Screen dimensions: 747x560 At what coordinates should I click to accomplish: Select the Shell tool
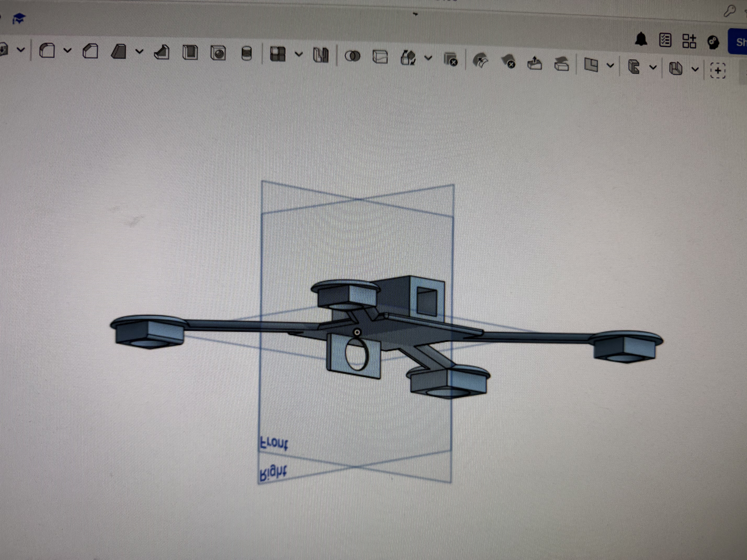pos(190,53)
